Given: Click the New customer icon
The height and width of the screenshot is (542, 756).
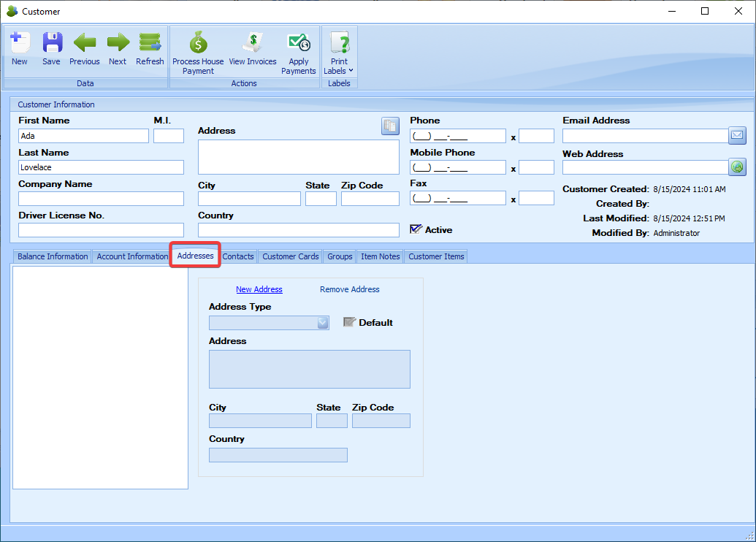Looking at the screenshot, I should click(x=20, y=44).
